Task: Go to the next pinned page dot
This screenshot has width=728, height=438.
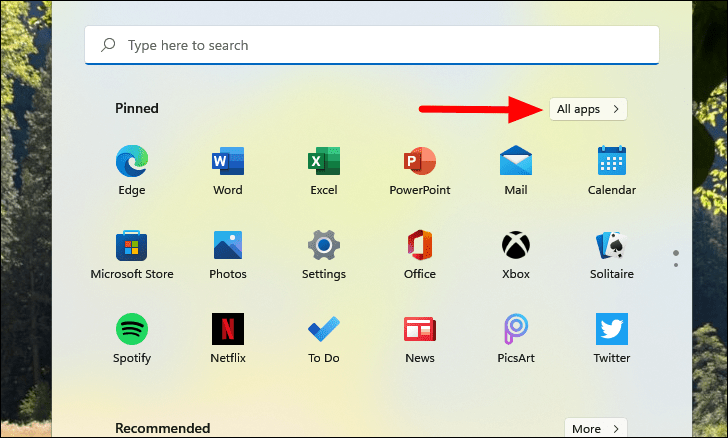Action: [x=676, y=265]
